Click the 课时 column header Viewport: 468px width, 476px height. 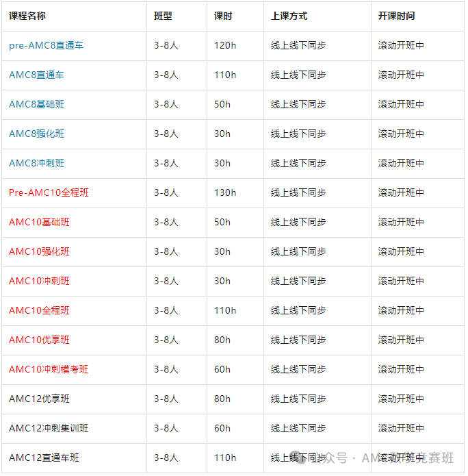click(x=223, y=16)
